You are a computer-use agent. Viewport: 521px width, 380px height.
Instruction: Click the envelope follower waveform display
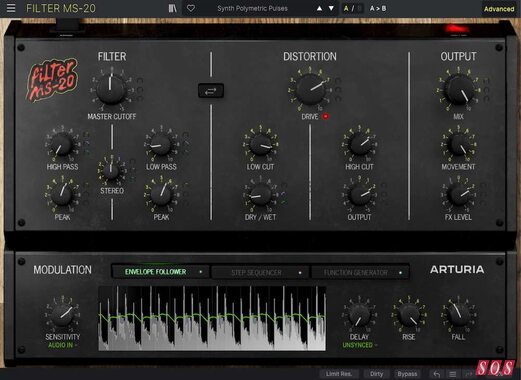tap(212, 318)
